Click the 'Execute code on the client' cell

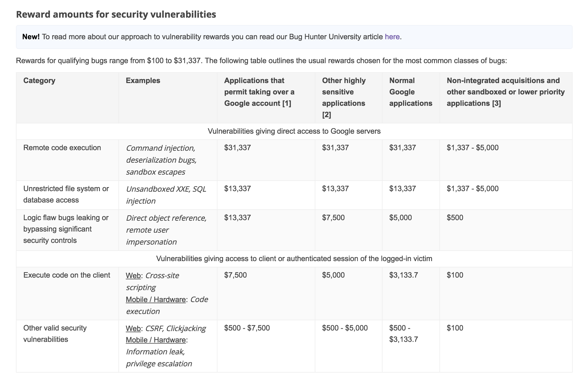(x=67, y=275)
